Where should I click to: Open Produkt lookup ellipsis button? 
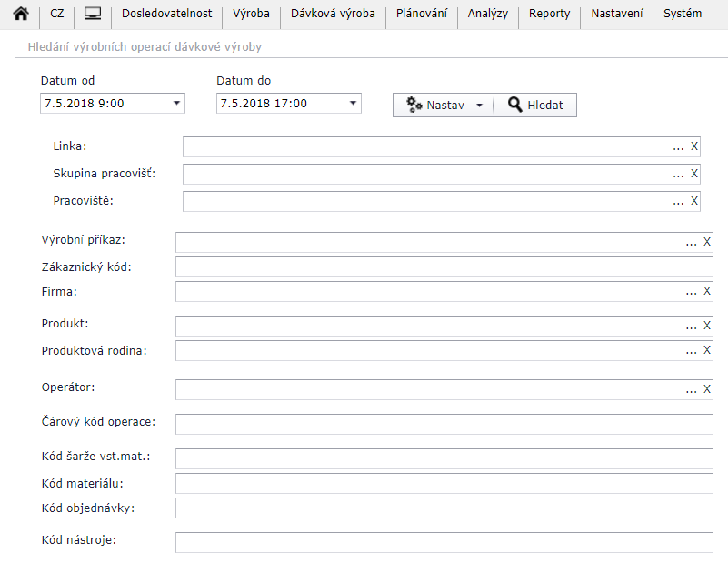pos(692,326)
